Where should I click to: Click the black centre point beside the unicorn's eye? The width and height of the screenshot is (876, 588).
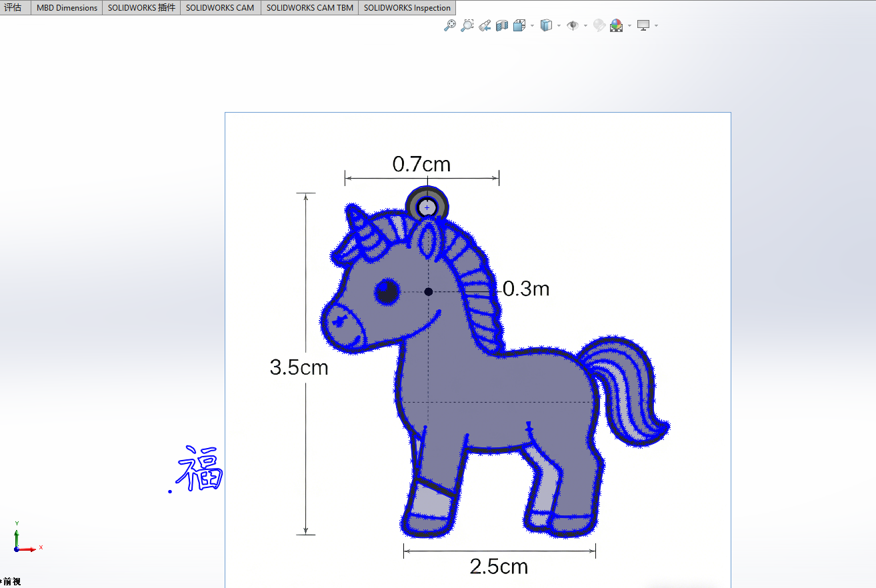coord(429,291)
